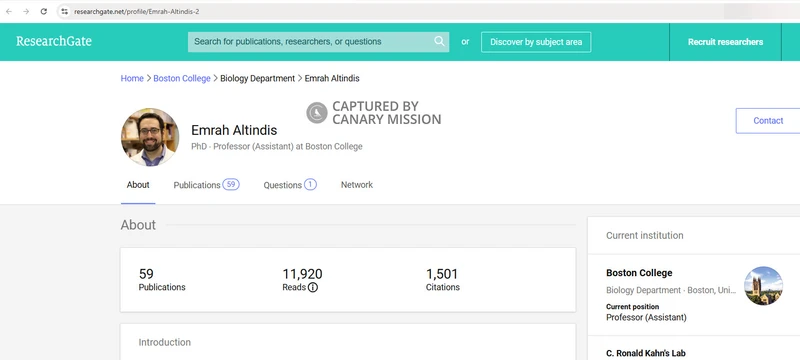The height and width of the screenshot is (360, 800).
Task: Click Current position label
Action: (632, 306)
